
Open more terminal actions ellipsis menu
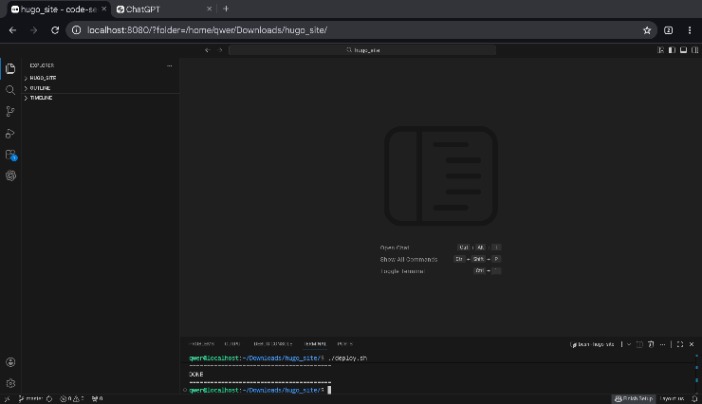(x=662, y=344)
